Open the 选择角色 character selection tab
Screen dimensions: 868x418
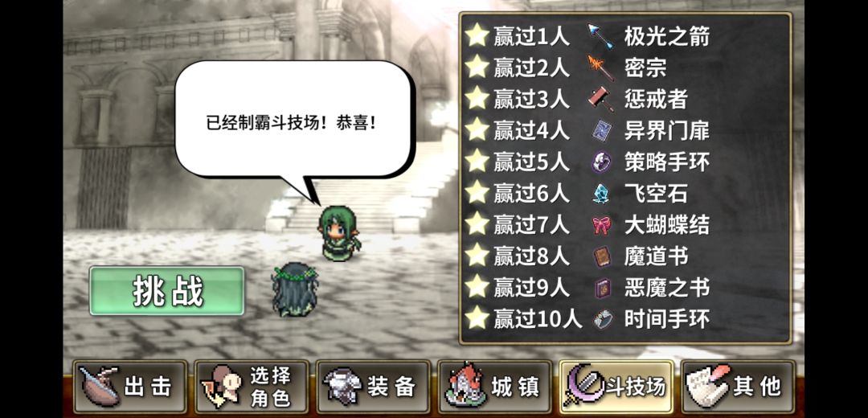(x=252, y=387)
